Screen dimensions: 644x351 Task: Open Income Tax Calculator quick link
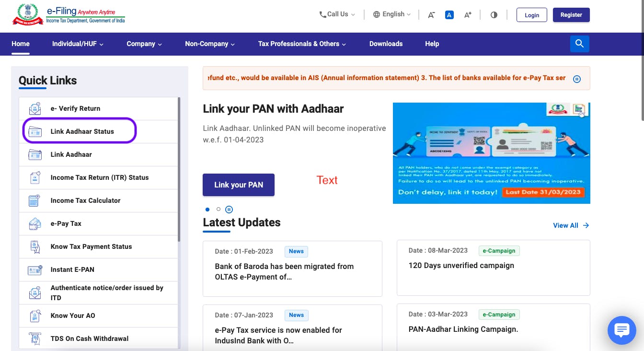pos(98,200)
